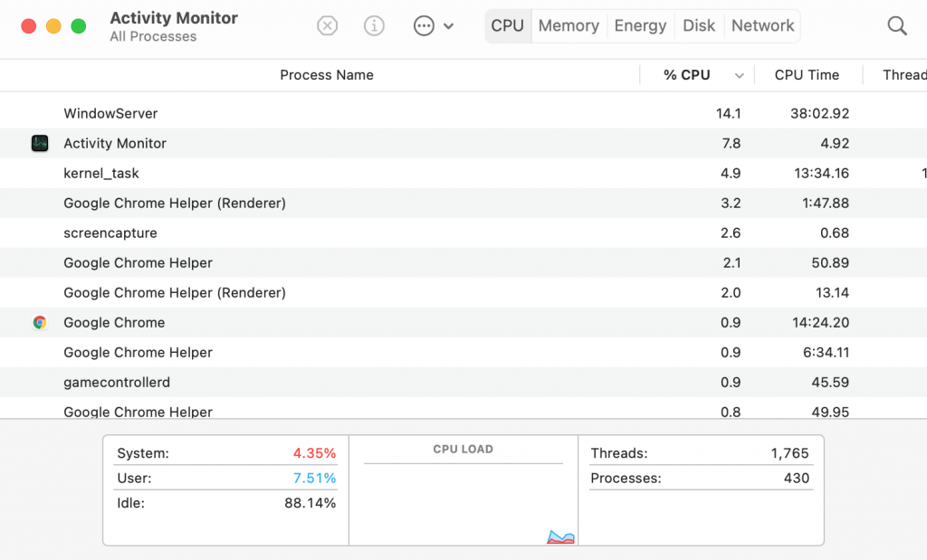Screen dimensions: 927x560
Task: Select the kernel_task process row
Action: [463, 173]
